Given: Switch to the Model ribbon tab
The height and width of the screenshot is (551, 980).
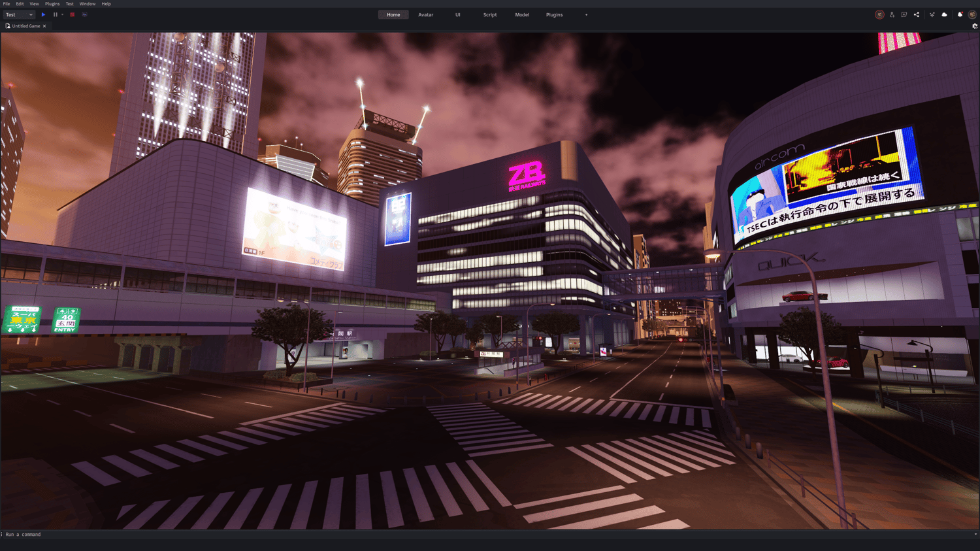Looking at the screenshot, I should (x=522, y=14).
